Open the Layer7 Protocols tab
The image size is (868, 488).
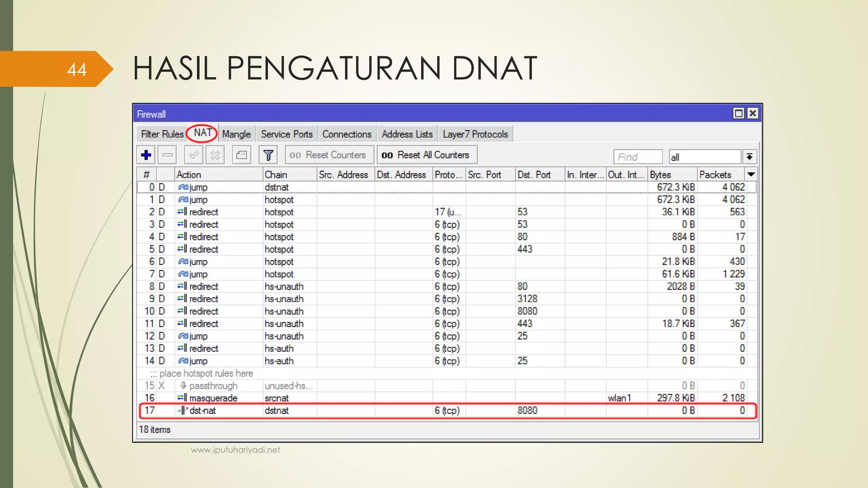(475, 134)
